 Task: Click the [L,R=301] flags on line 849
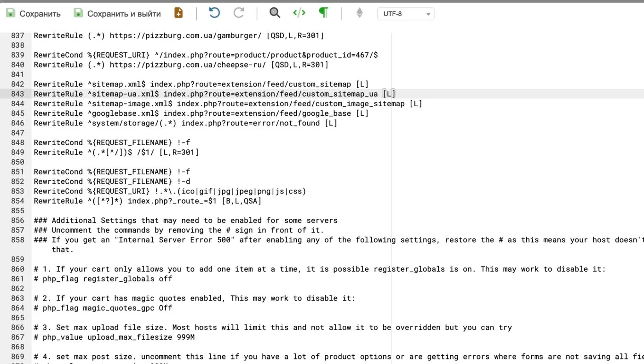(x=179, y=152)
